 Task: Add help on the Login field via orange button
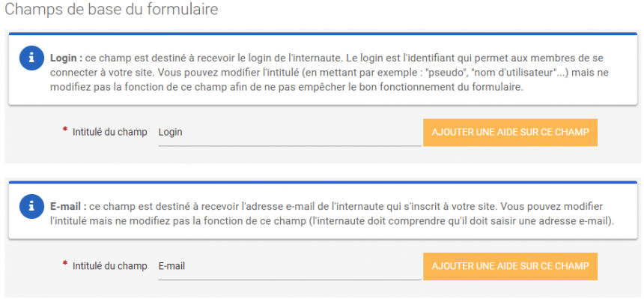[510, 133]
